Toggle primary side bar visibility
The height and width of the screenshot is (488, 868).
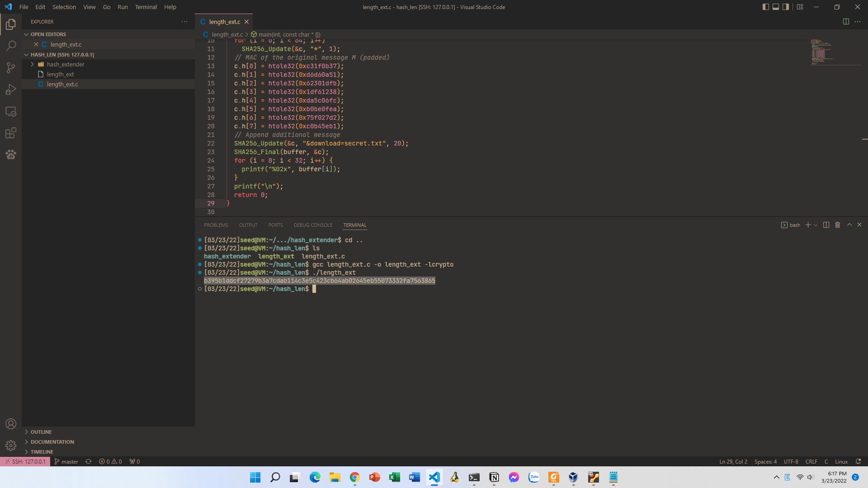click(x=765, y=7)
